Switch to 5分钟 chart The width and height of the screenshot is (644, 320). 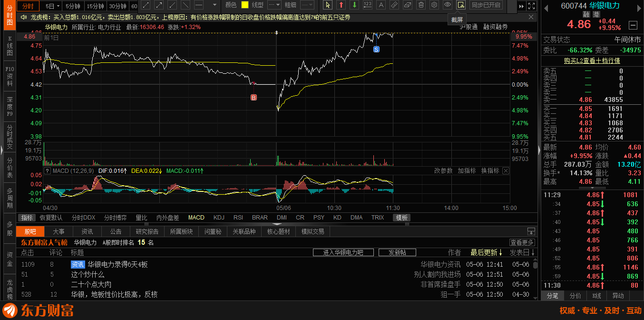73,6
